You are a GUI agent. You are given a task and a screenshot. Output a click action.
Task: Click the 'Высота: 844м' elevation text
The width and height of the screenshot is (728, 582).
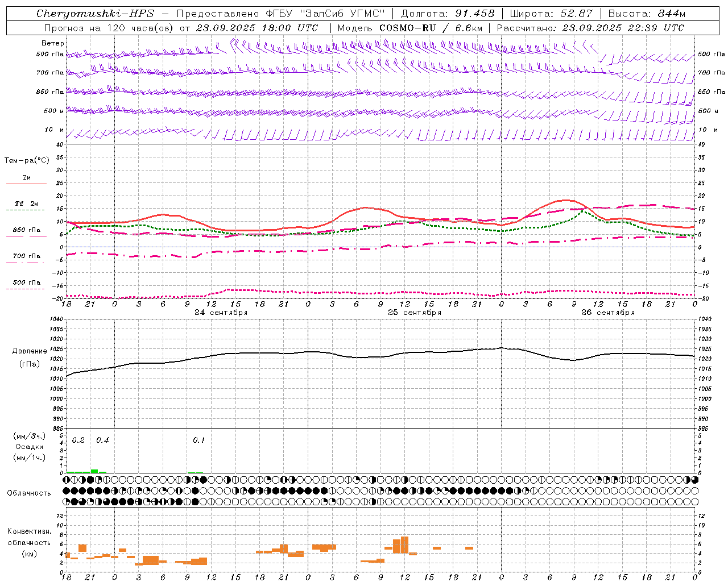click(x=647, y=14)
